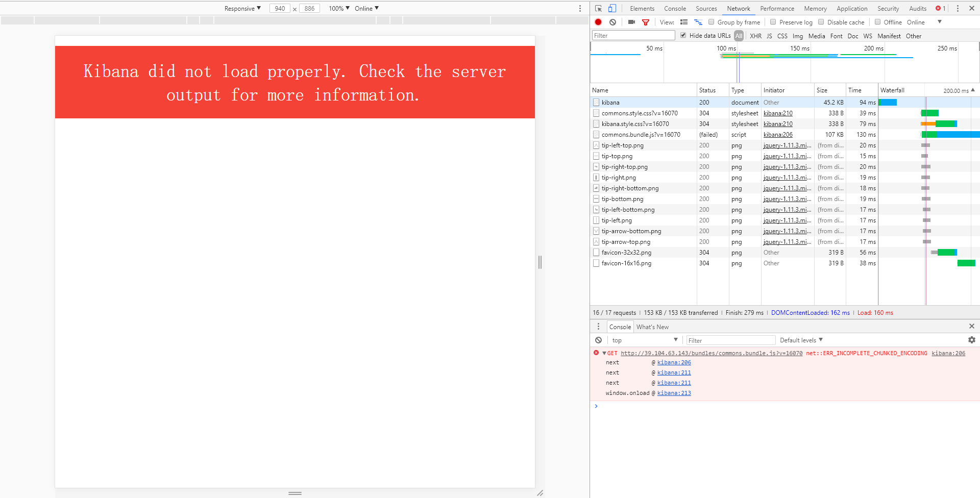This screenshot has width=980, height=498.
Task: Filter requests by CSS type
Action: pyautogui.click(x=782, y=36)
